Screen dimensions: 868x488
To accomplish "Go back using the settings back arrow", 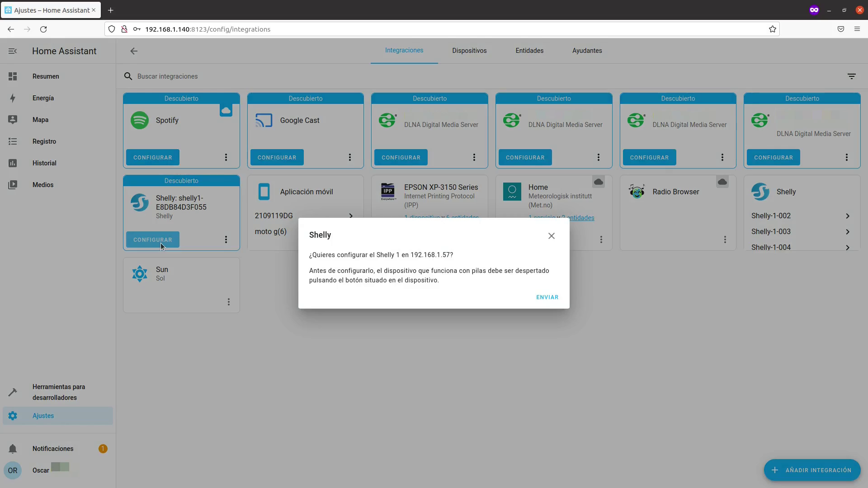I will [134, 51].
